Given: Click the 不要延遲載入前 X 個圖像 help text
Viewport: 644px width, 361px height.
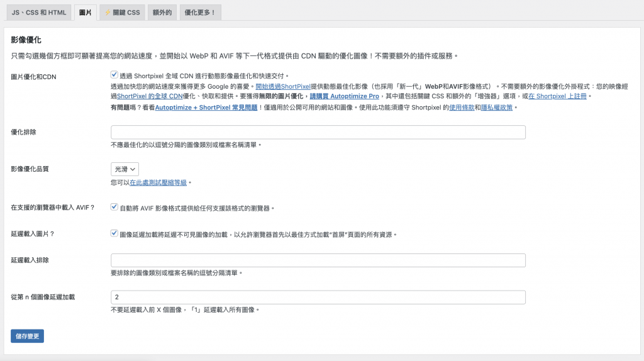Looking at the screenshot, I should pos(186,309).
